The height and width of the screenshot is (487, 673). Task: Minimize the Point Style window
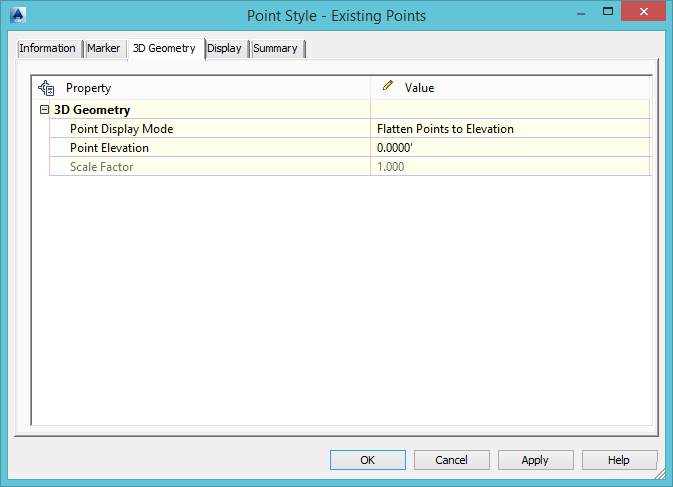point(581,14)
